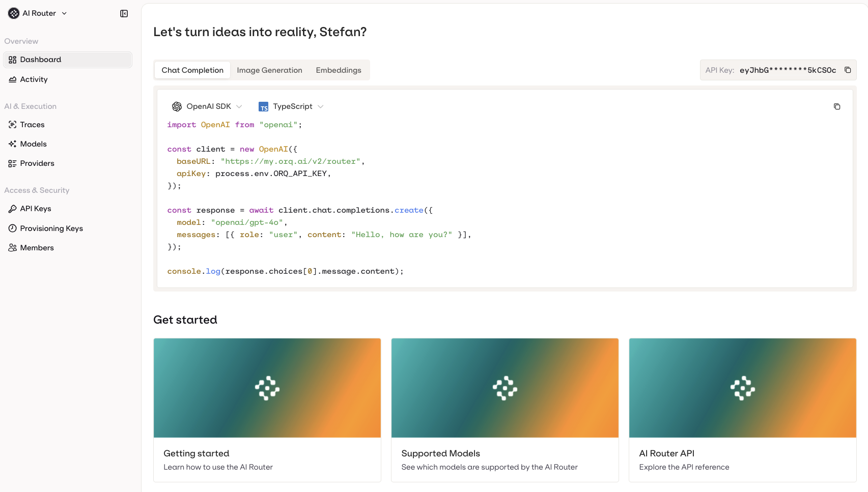The height and width of the screenshot is (492, 868).
Task: Open the Providers section
Action: click(x=68, y=163)
